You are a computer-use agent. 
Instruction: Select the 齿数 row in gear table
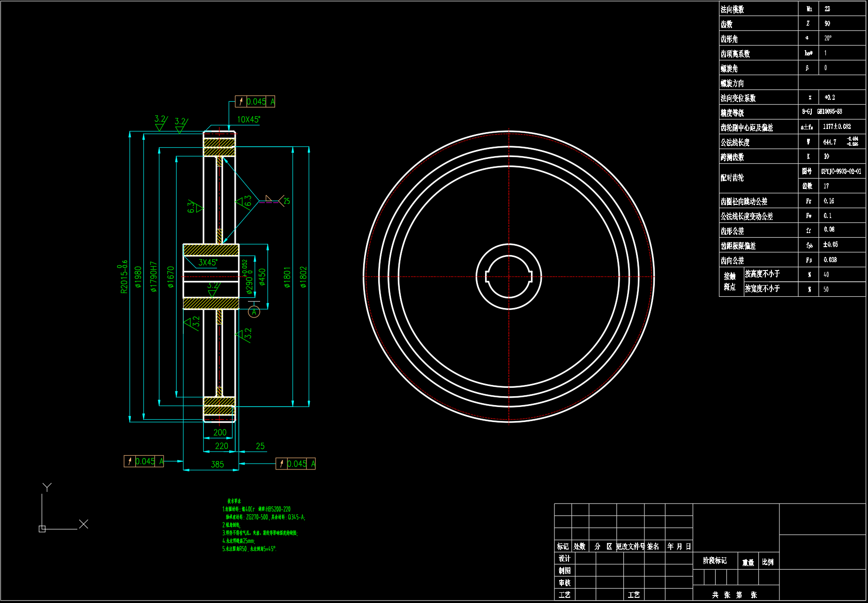(758, 24)
